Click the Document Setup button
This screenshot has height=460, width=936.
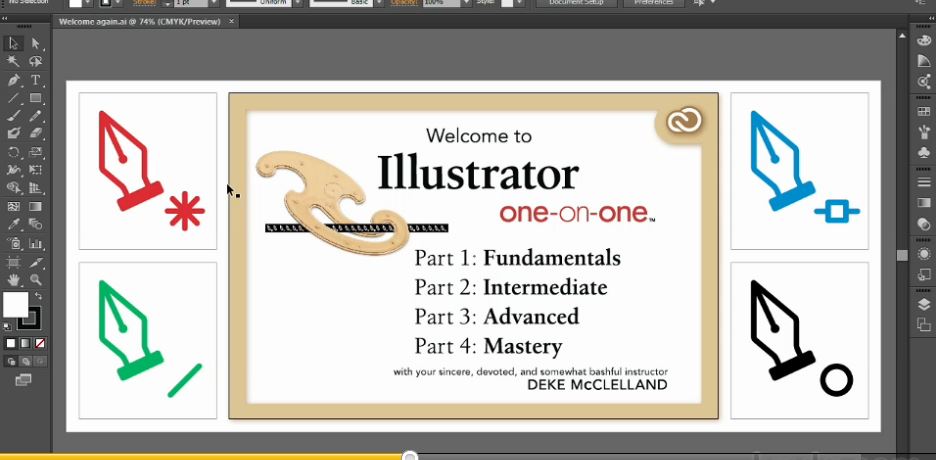575,2
